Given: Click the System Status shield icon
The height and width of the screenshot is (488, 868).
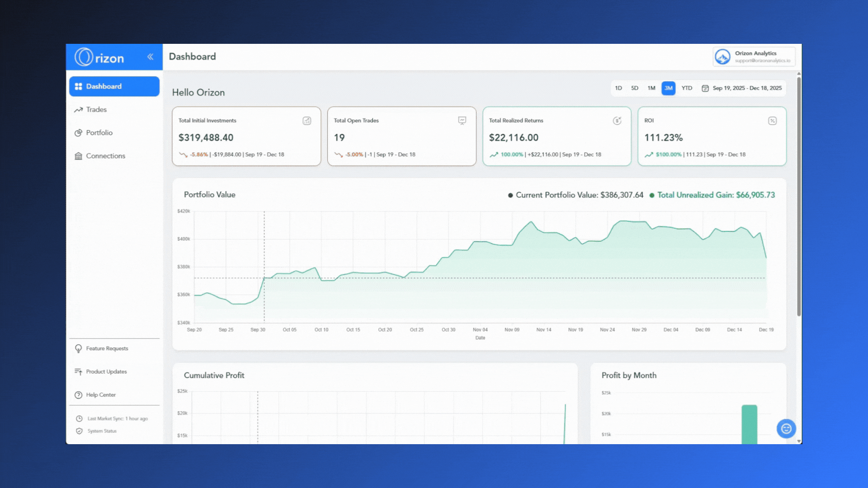Looking at the screenshot, I should (79, 431).
